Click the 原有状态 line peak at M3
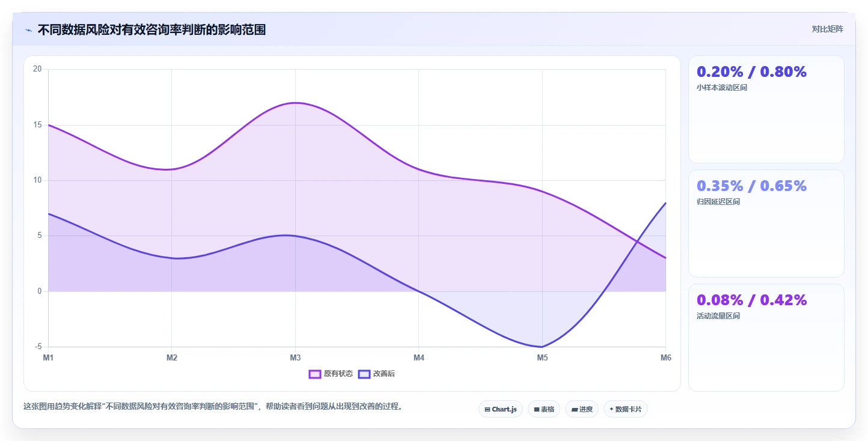 [x=295, y=103]
